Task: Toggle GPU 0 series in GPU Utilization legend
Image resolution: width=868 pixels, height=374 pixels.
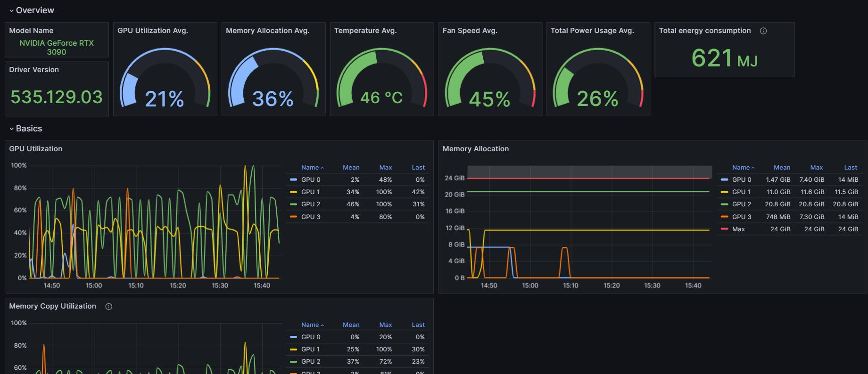Action: tap(311, 179)
